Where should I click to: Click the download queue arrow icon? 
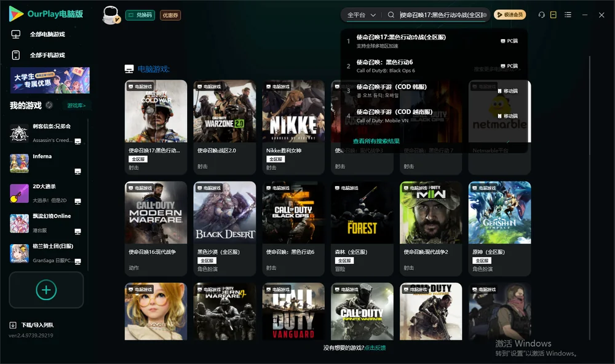tap(13, 325)
